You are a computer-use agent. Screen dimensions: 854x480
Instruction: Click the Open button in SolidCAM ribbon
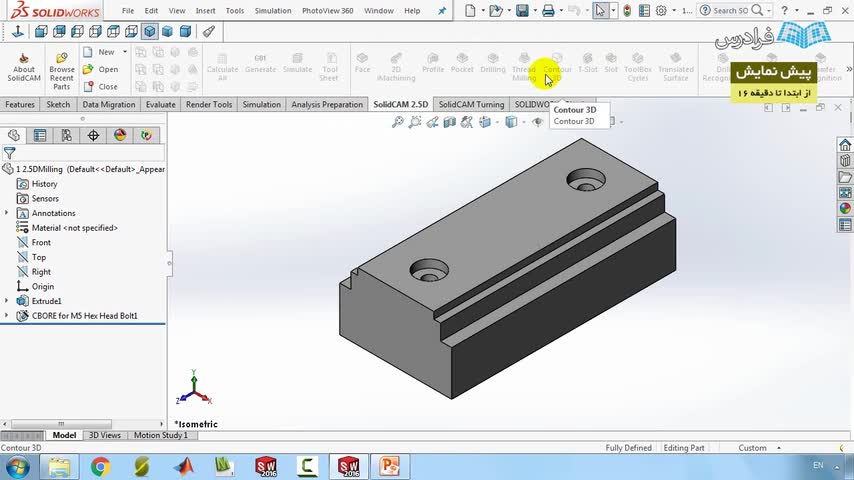pyautogui.click(x=101, y=69)
